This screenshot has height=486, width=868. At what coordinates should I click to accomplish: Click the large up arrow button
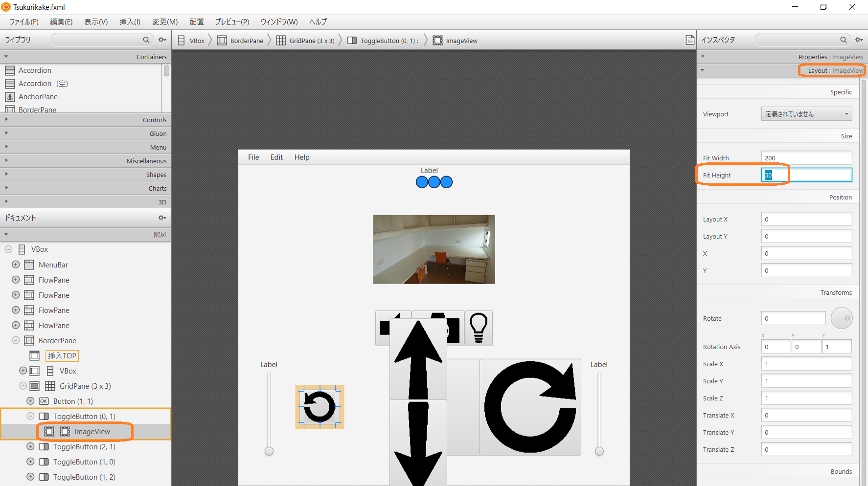tap(418, 359)
